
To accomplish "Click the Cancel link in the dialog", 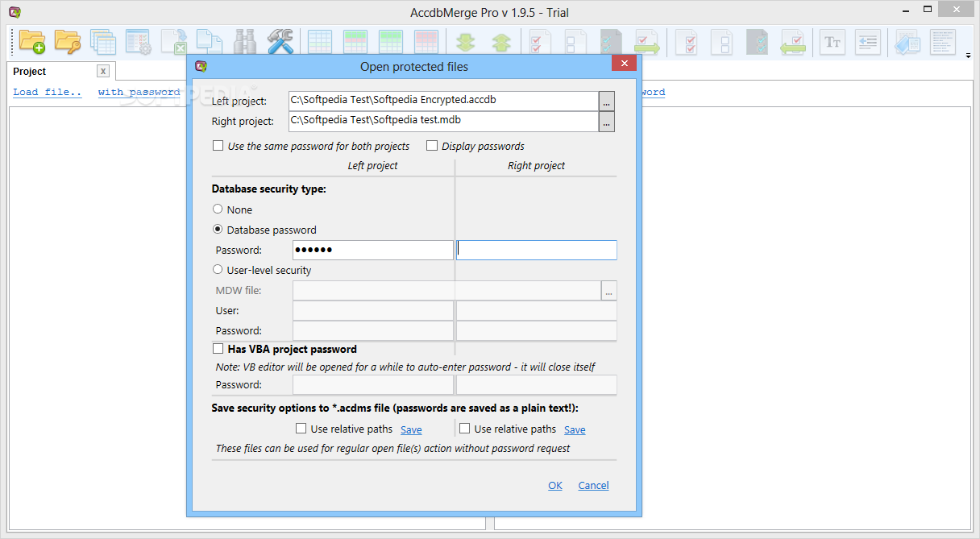I will (x=594, y=485).
